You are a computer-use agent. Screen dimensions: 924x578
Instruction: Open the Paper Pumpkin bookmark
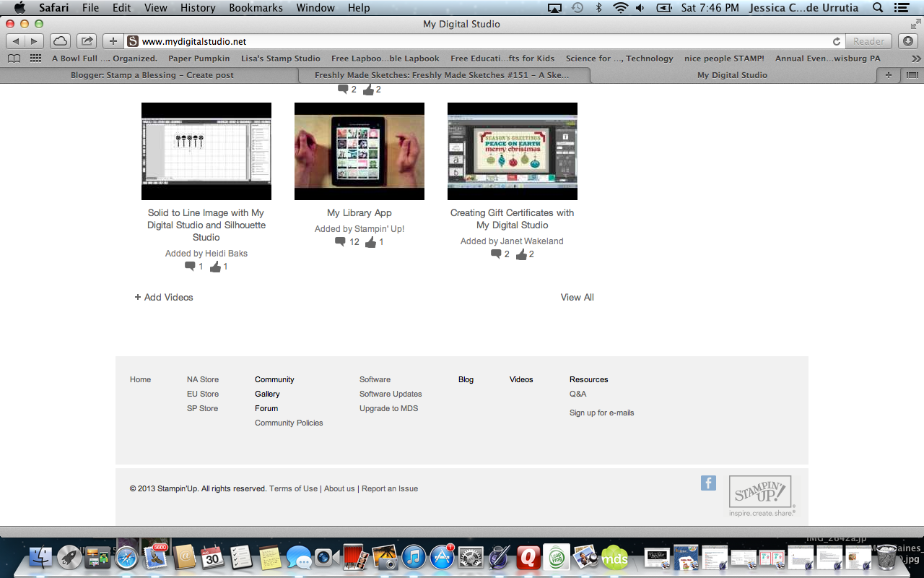(199, 59)
